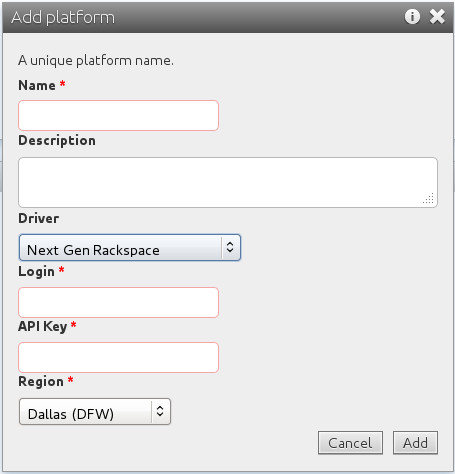Click the Driver label
Viewport: 455px width, 474px height.
tap(39, 219)
